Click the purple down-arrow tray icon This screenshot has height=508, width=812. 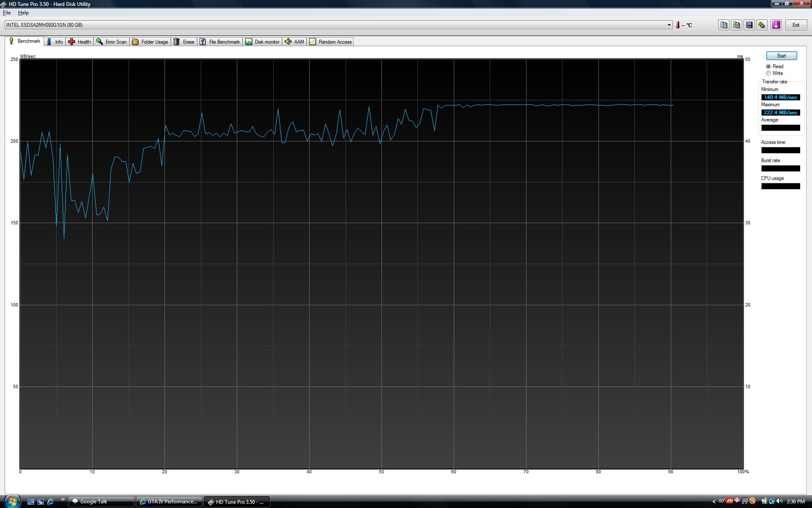776,25
